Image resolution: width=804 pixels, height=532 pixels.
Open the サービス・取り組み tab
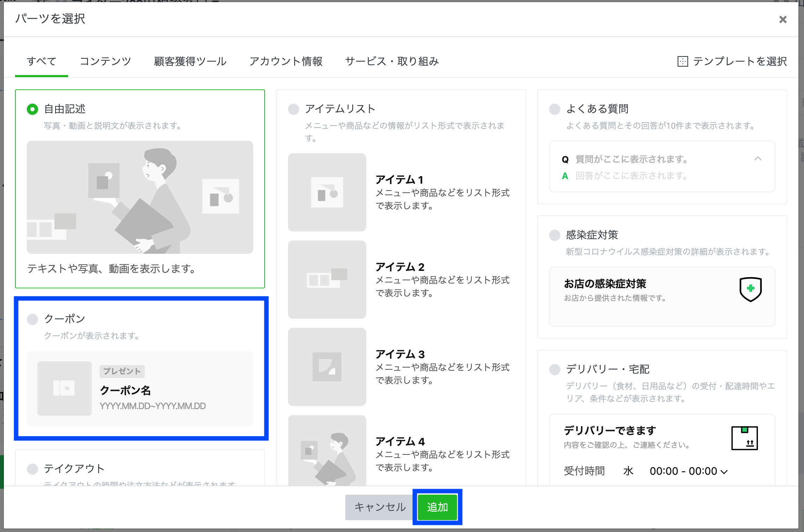tap(392, 61)
